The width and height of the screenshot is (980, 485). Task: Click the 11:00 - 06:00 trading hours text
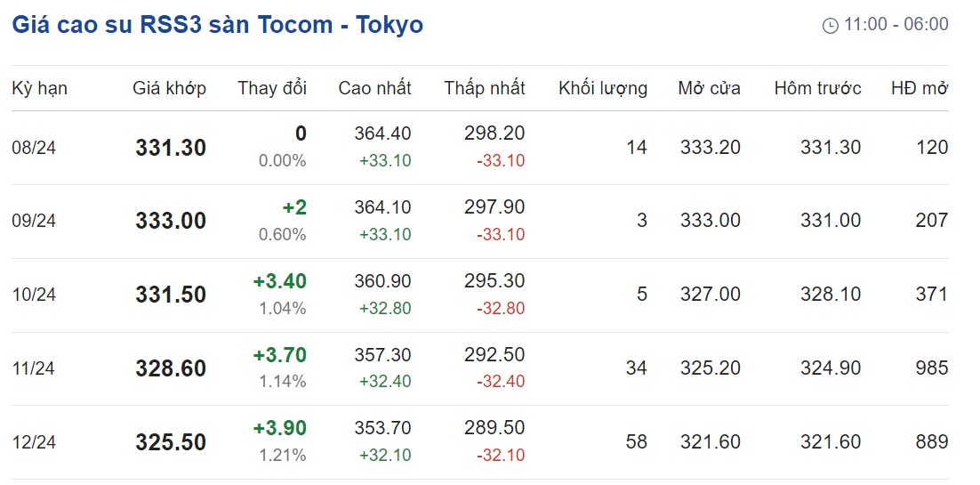click(x=896, y=25)
